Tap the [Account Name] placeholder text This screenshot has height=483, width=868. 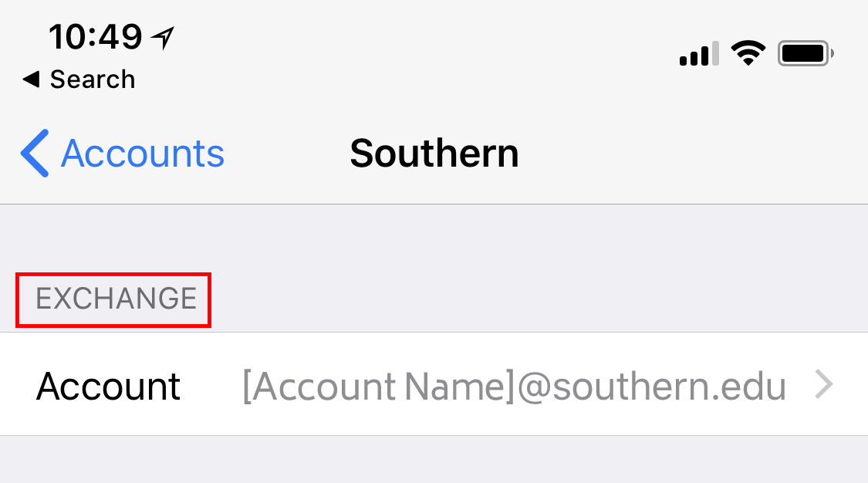(x=378, y=385)
